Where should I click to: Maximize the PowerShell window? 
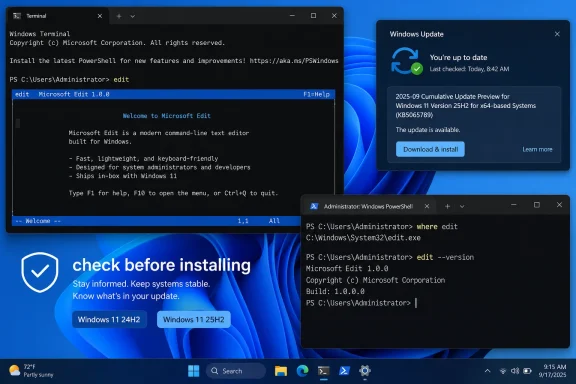tap(537, 205)
